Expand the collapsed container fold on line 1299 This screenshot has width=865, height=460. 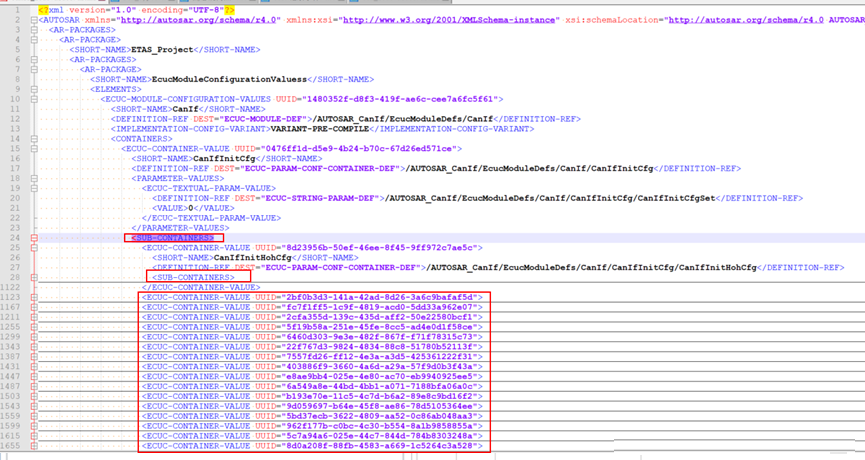(32, 336)
